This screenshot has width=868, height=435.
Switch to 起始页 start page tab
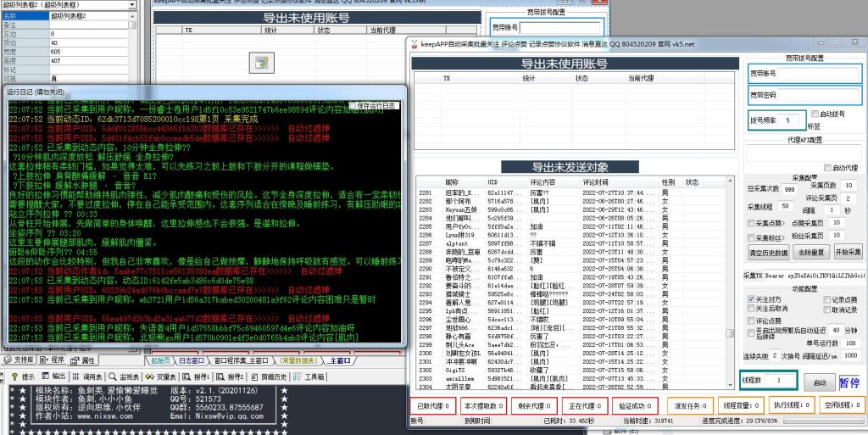click(160, 361)
